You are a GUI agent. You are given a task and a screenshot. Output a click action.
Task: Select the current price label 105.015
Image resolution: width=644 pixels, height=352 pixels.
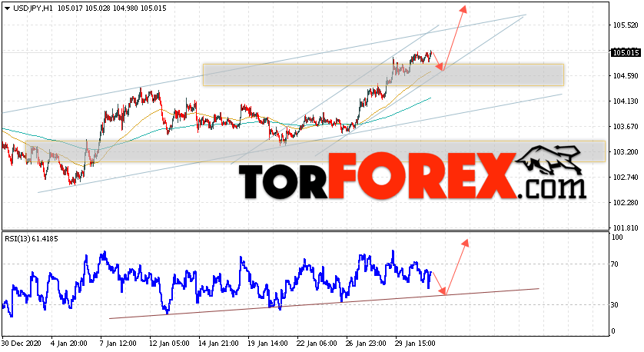click(x=625, y=52)
